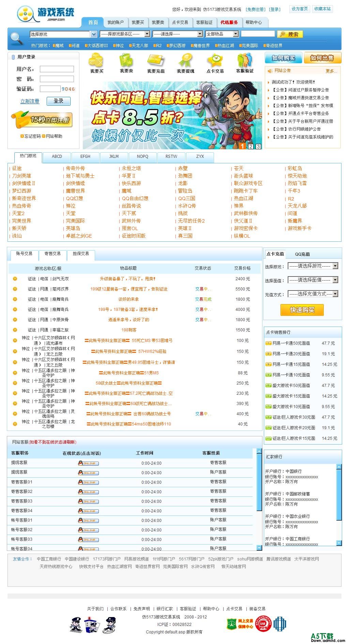The width and height of the screenshot is (349, 644).
Task: Expand the 全部物品 dropdown
Action: (222, 34)
